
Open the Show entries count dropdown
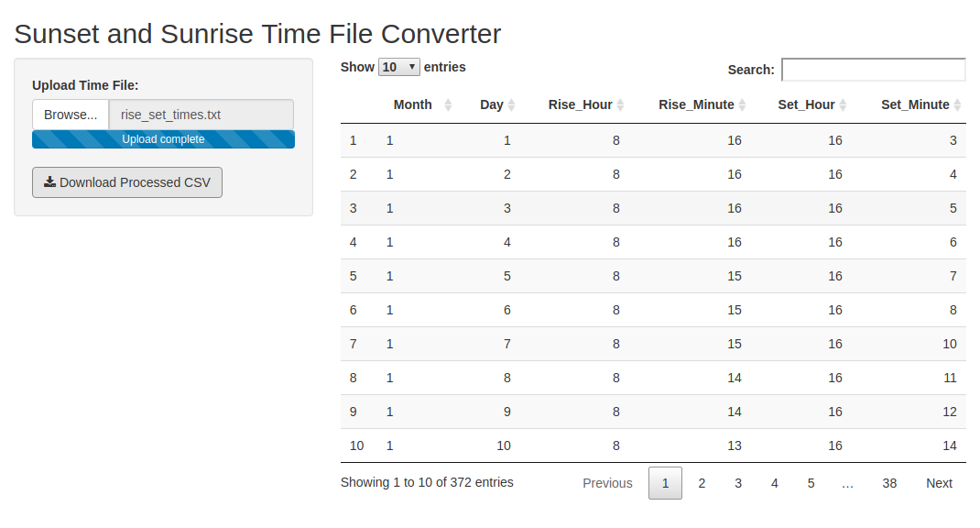(x=399, y=67)
